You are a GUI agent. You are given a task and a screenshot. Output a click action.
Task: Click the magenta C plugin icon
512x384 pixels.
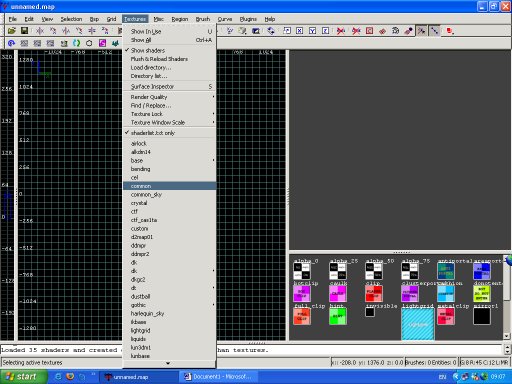[x=102, y=43]
